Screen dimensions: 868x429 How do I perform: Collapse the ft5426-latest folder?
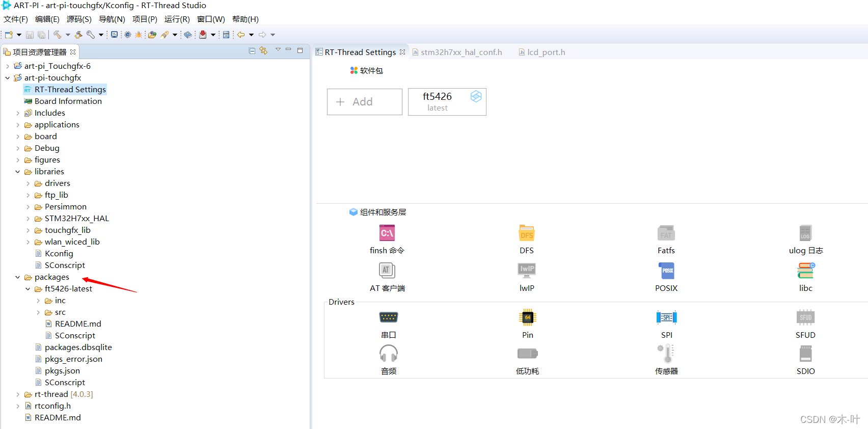click(28, 289)
